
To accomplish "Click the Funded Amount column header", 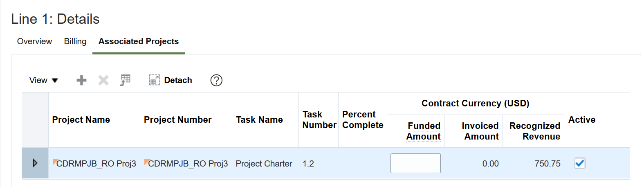I will click(x=424, y=131).
